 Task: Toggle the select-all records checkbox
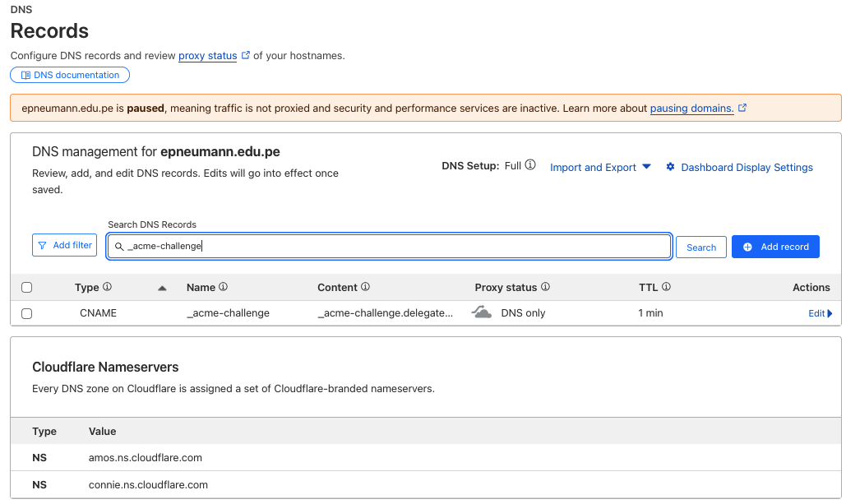pyautogui.click(x=26, y=288)
